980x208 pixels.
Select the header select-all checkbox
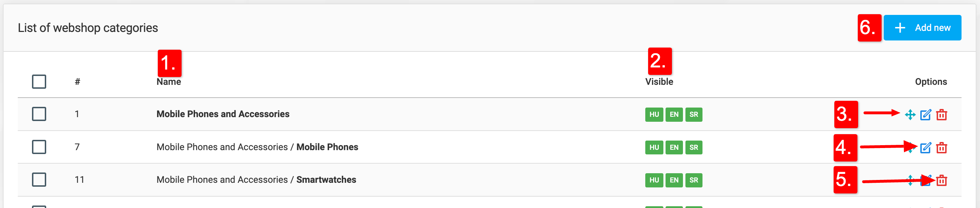click(x=39, y=81)
